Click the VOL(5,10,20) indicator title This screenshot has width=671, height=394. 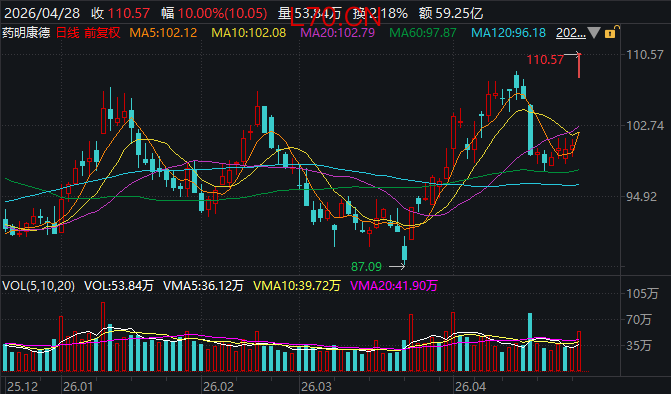(39, 286)
